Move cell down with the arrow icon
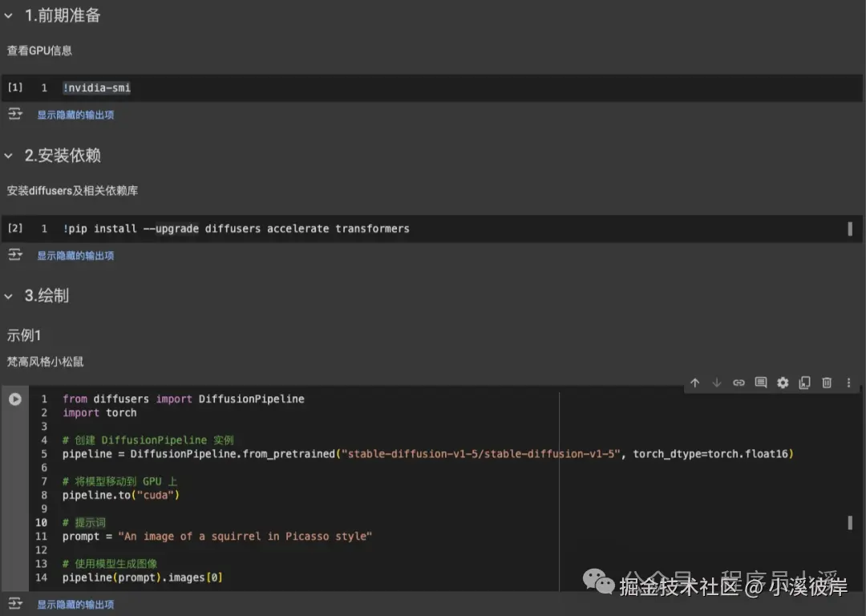 pos(717,383)
